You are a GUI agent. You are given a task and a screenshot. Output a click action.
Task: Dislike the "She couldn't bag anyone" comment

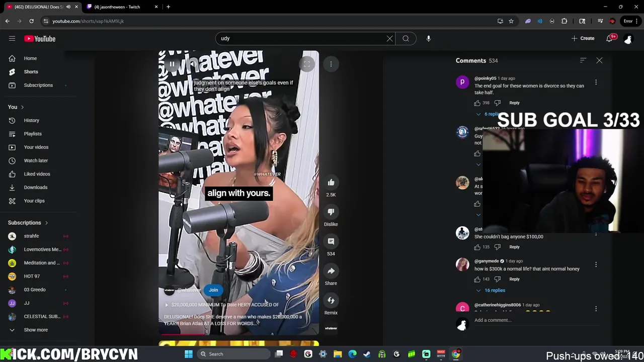498,247
